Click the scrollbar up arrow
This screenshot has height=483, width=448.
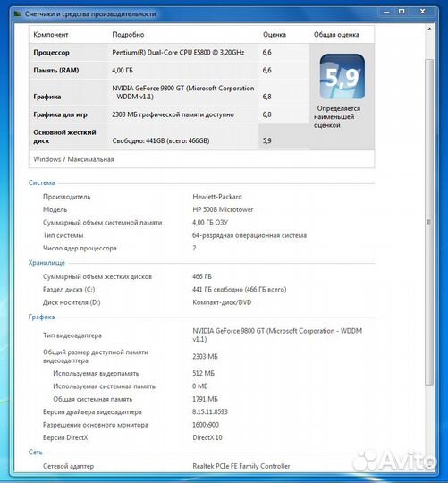[x=429, y=29]
